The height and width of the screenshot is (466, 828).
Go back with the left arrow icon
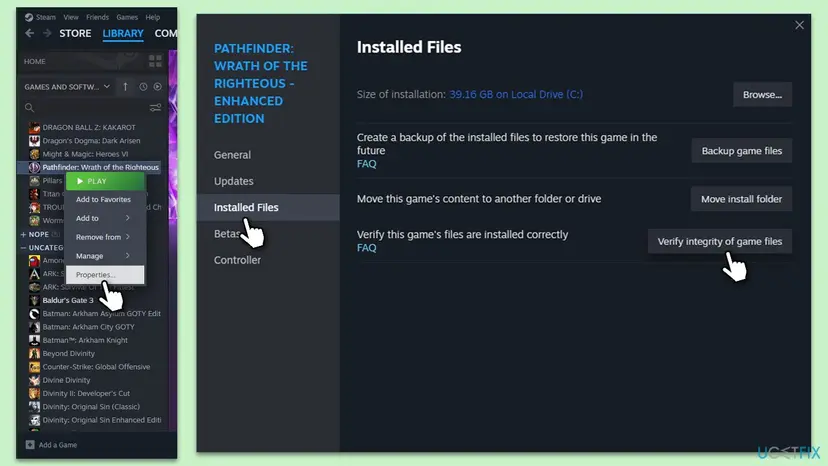(x=30, y=33)
